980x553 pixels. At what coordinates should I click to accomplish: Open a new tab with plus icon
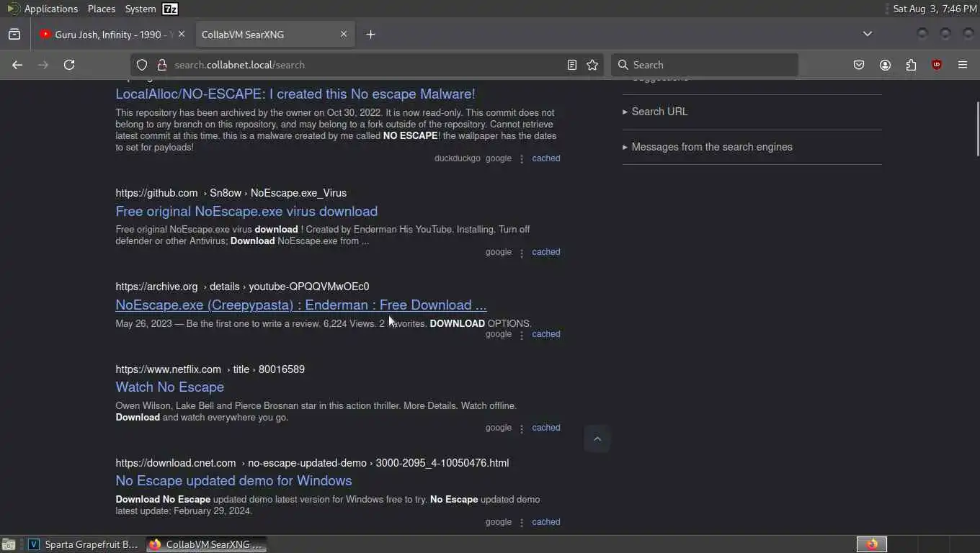[370, 34]
